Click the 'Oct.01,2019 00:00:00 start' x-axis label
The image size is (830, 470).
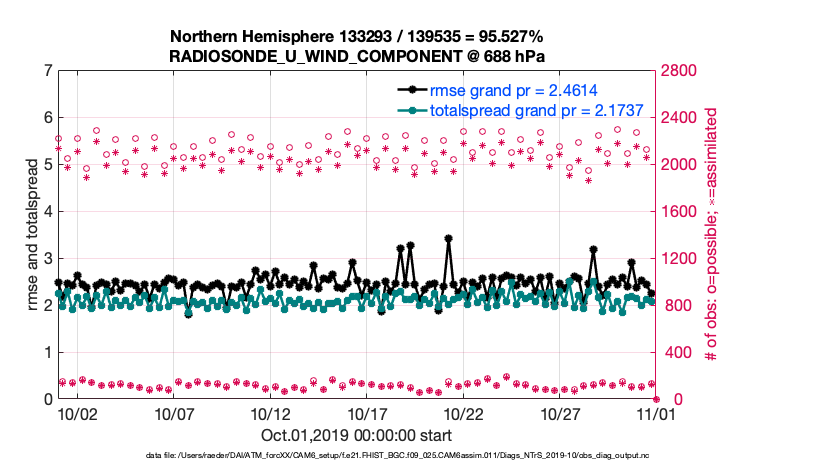pyautogui.click(x=356, y=435)
